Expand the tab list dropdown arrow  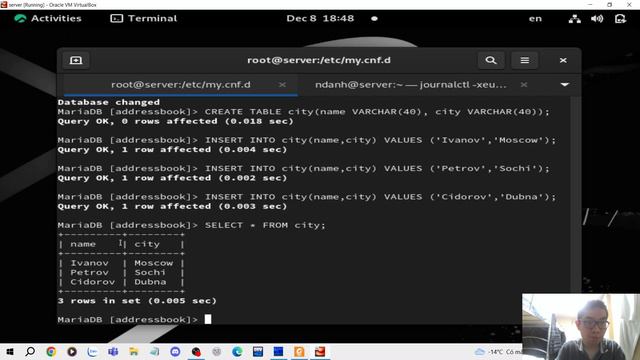coord(564,84)
